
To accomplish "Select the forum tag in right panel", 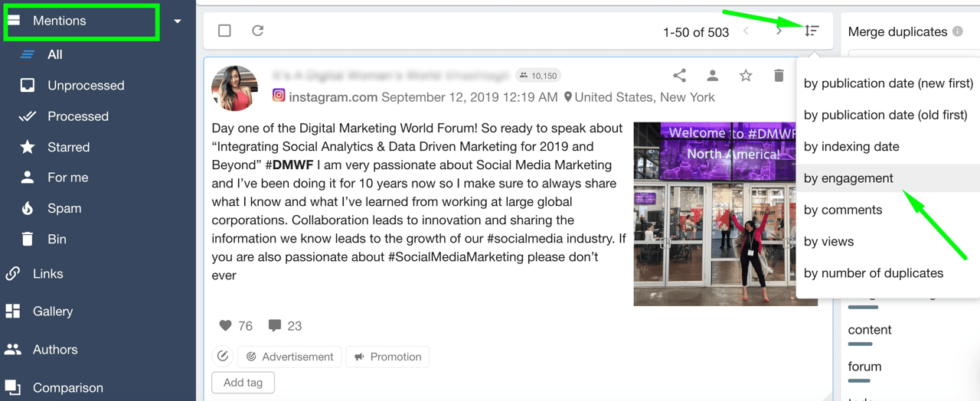I will coord(864,367).
